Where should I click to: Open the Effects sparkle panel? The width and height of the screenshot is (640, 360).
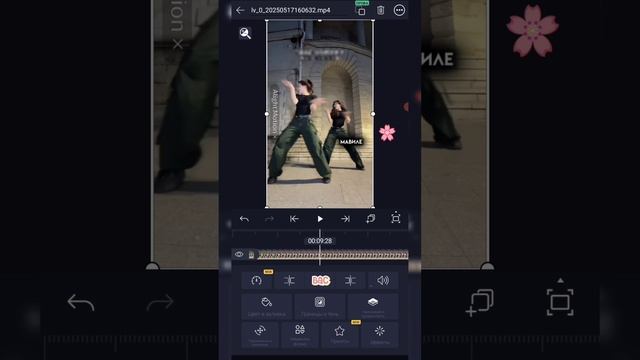[380, 335]
